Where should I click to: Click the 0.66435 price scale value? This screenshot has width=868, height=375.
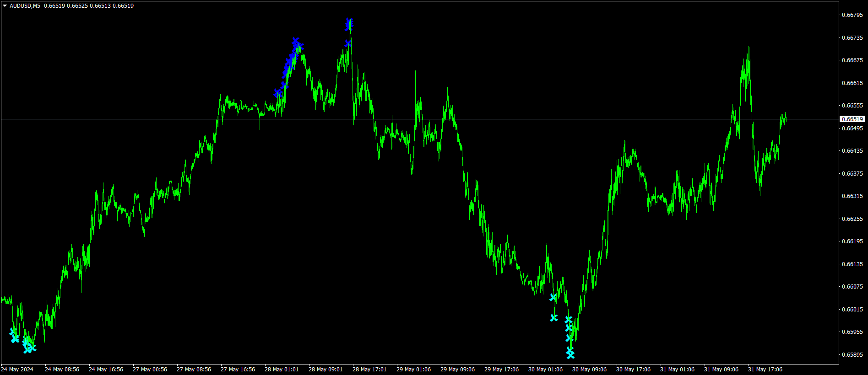(x=852, y=150)
